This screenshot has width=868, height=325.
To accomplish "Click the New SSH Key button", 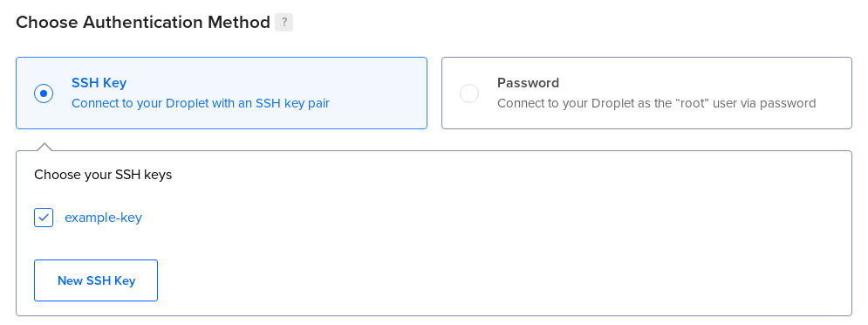I will tap(96, 280).
